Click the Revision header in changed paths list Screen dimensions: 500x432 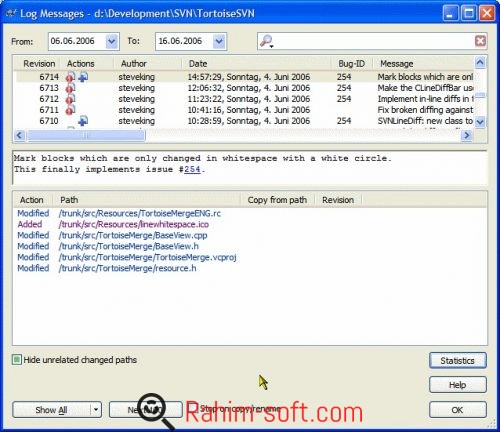(x=338, y=200)
